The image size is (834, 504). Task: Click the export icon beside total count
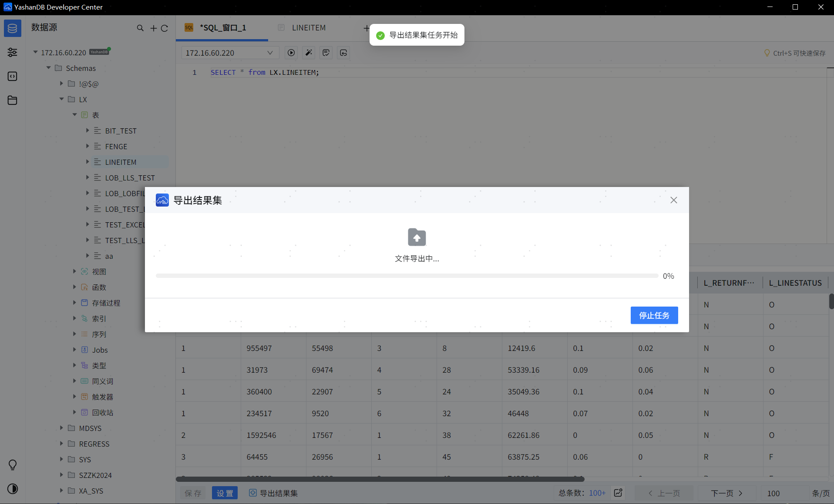(618, 493)
